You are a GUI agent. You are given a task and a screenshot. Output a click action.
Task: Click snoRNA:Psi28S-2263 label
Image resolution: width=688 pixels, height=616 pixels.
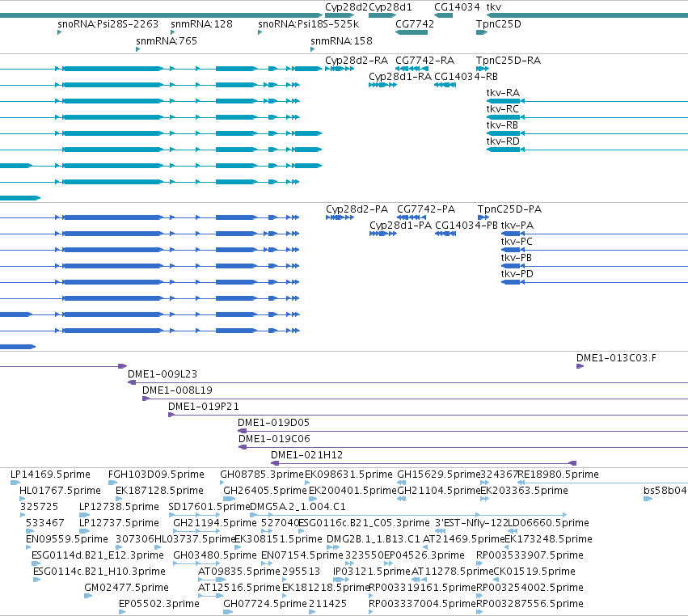pos(108,24)
